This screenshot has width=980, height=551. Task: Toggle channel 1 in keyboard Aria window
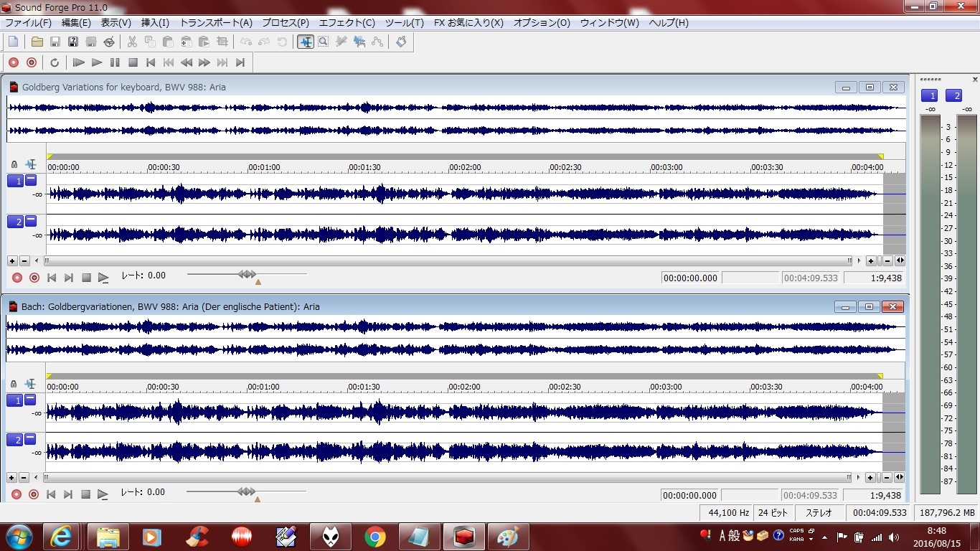point(15,181)
